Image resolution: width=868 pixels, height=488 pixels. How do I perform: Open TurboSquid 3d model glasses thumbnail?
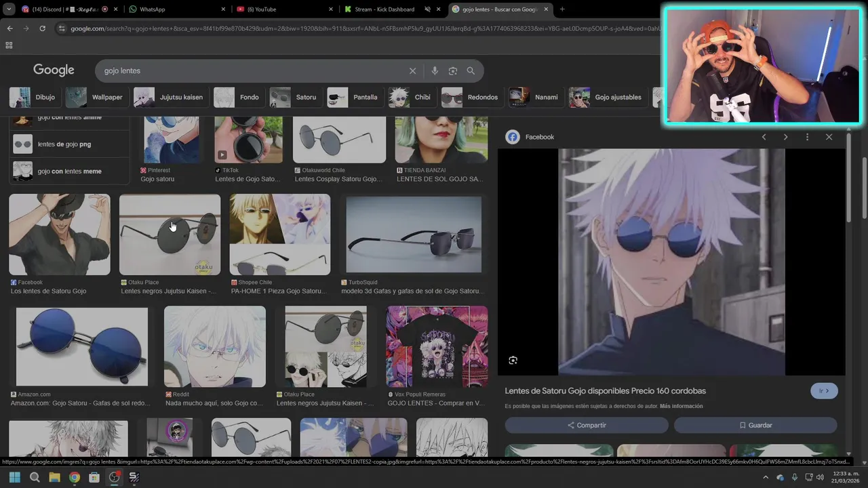(x=414, y=235)
